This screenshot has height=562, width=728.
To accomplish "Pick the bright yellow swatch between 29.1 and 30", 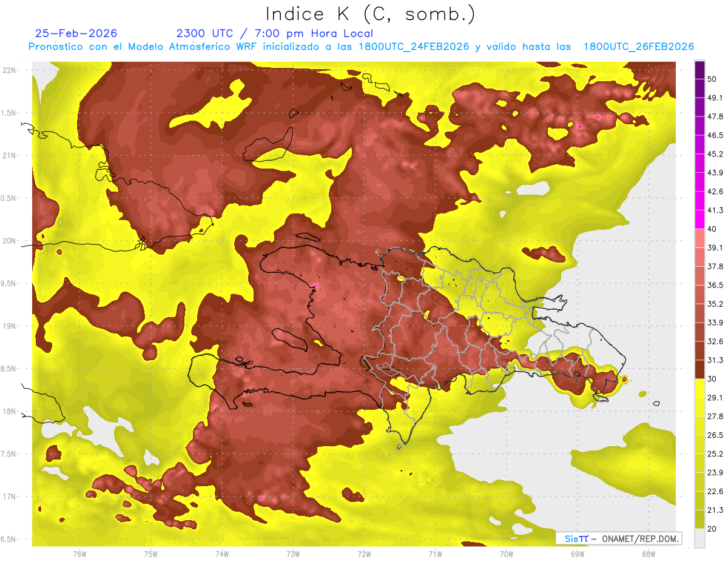I will (699, 389).
